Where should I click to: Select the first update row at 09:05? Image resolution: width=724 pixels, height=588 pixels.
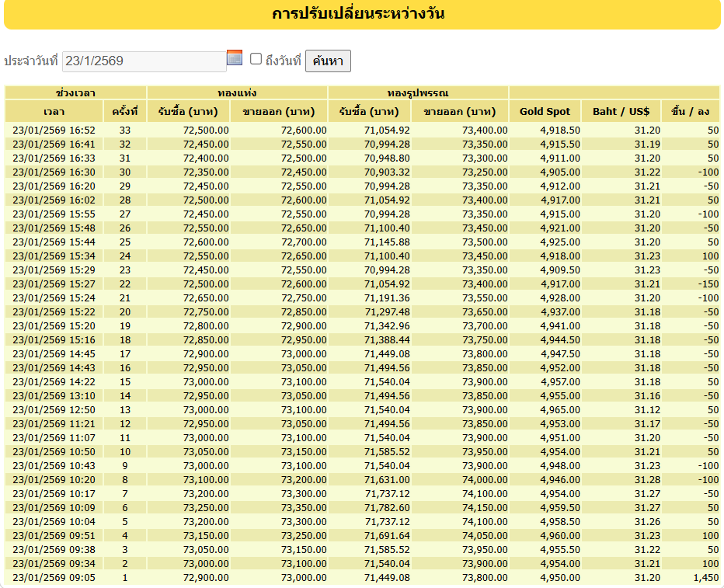(362, 577)
